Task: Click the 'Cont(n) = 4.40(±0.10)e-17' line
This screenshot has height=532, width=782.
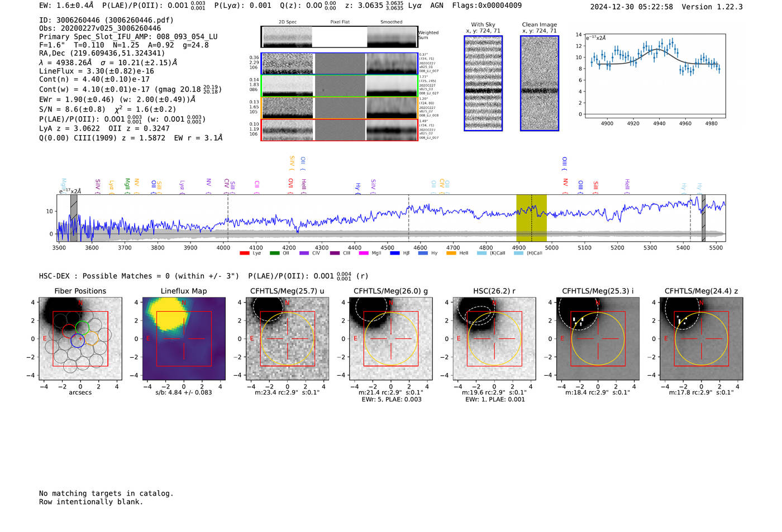Action: coord(94,80)
